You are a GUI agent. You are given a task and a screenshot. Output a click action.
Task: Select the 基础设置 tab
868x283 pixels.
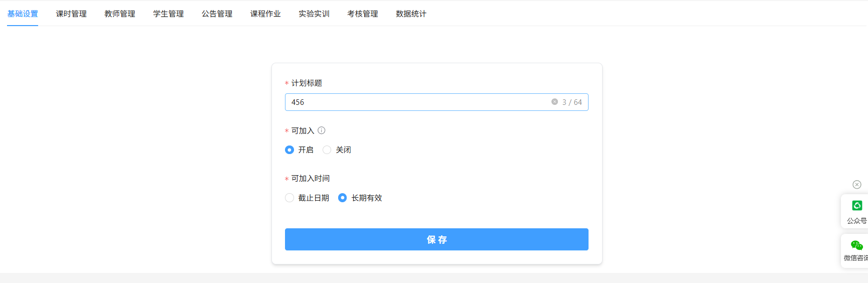(23, 14)
